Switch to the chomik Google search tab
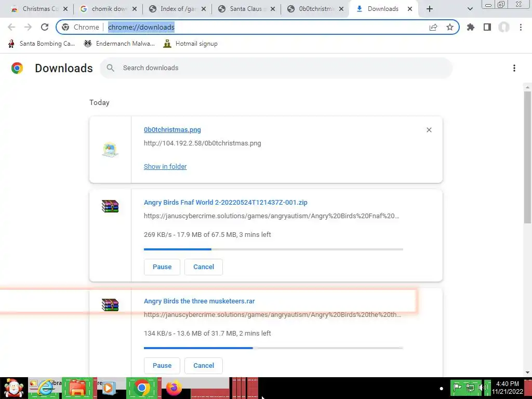This screenshot has height=399, width=532. pyautogui.click(x=108, y=9)
